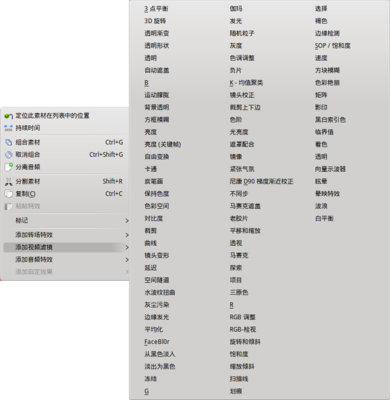Apply the 随机粒子 filter
The width and height of the screenshot is (390, 400).
click(x=242, y=33)
